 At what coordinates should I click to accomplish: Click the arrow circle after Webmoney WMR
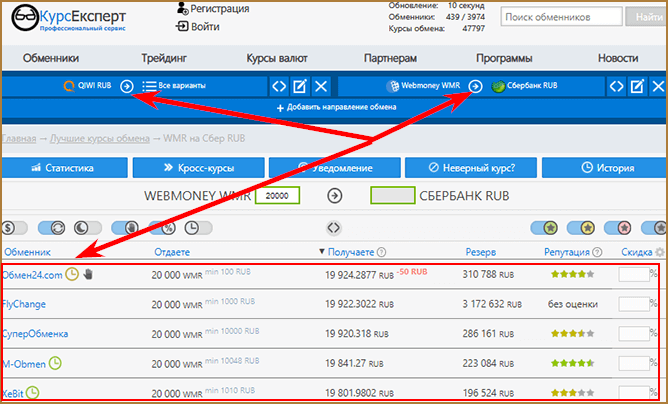click(x=475, y=86)
